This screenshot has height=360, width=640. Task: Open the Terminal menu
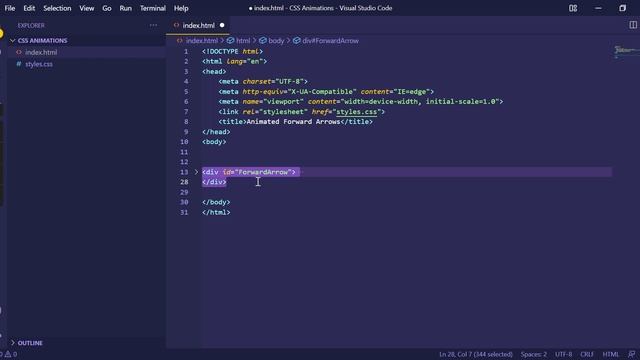[x=153, y=8]
